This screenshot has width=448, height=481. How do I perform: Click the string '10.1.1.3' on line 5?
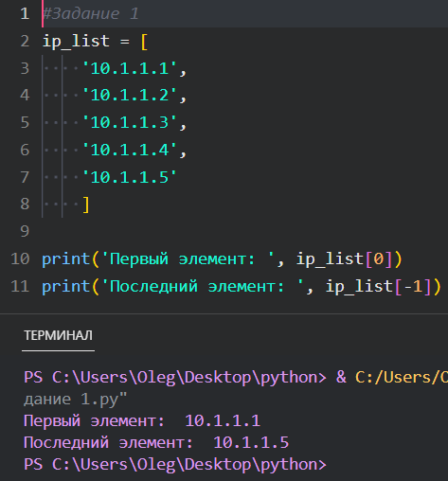coord(130,122)
